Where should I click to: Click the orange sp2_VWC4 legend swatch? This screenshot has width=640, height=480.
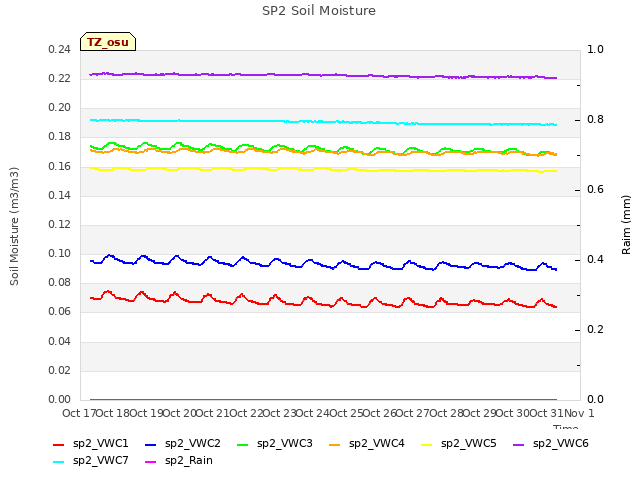coord(335,445)
